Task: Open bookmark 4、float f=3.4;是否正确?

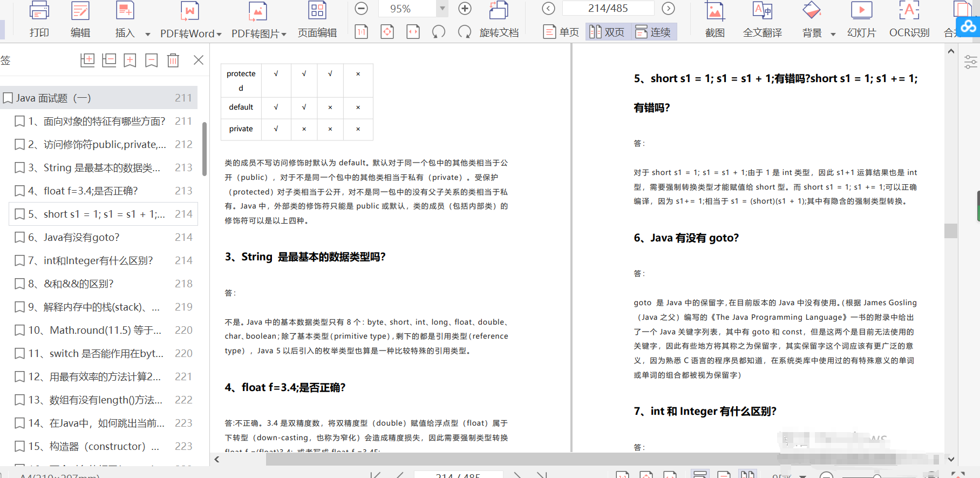Action: tap(104, 191)
